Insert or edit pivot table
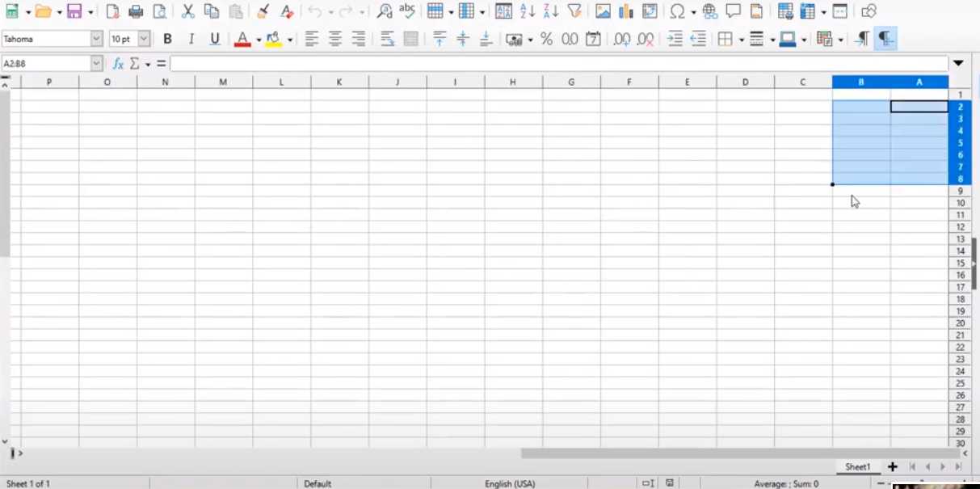 [x=650, y=11]
